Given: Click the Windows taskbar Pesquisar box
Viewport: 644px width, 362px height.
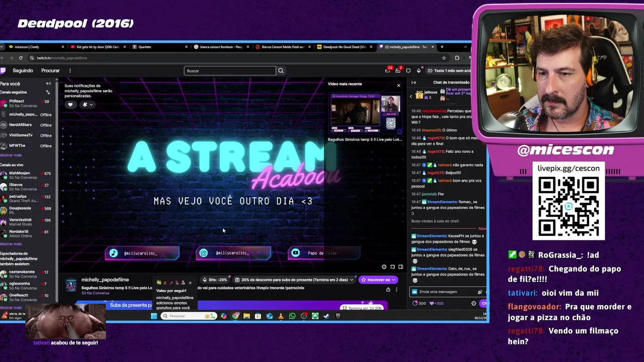Looking at the screenshot, I should point(189,316).
